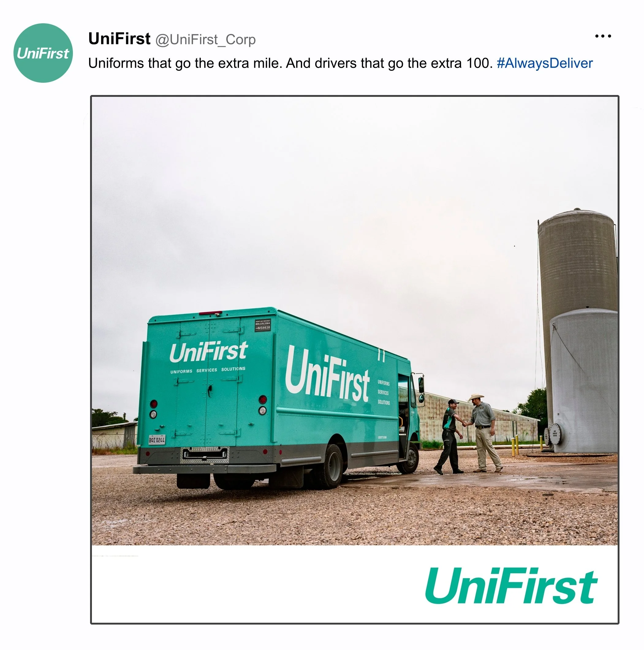
Task: Open the @UniFirst_Corp handle link
Action: pyautogui.click(x=206, y=40)
